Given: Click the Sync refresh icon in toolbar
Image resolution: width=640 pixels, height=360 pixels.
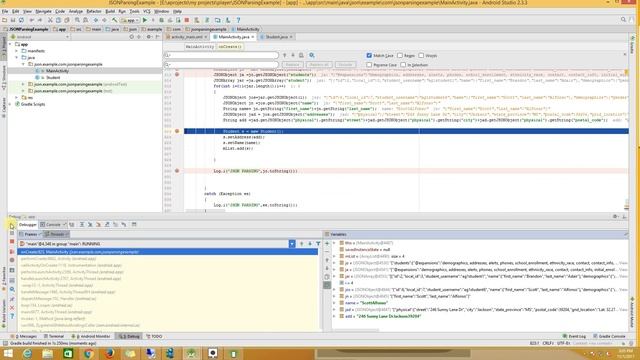Looking at the screenshot, I should [x=21, y=20].
